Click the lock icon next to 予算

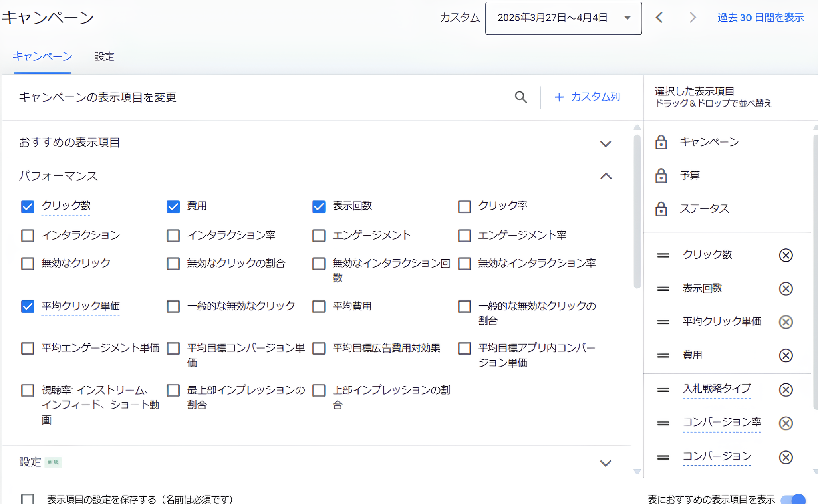pyautogui.click(x=661, y=175)
